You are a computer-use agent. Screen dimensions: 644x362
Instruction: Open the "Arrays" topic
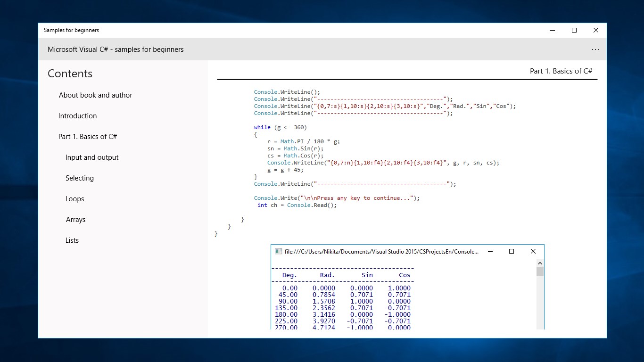coord(75,219)
